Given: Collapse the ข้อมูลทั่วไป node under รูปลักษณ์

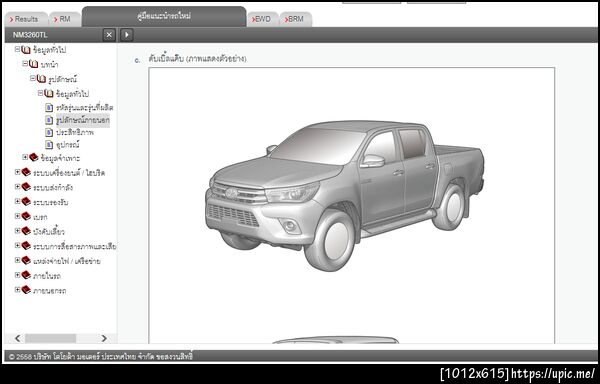Looking at the screenshot, I should (40, 93).
